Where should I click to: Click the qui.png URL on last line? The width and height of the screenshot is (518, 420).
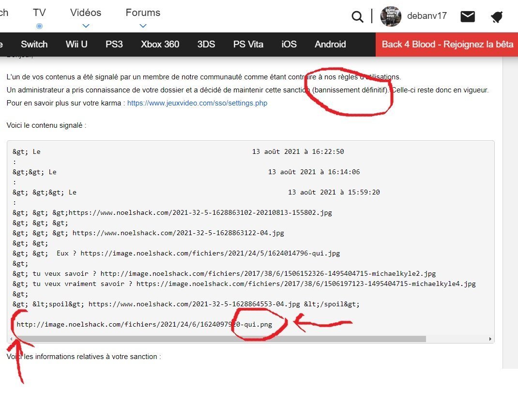click(144, 325)
